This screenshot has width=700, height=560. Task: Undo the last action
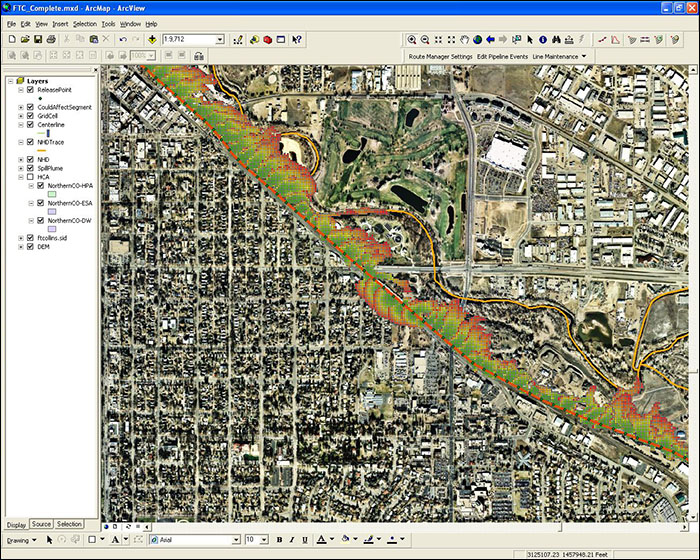point(123,40)
